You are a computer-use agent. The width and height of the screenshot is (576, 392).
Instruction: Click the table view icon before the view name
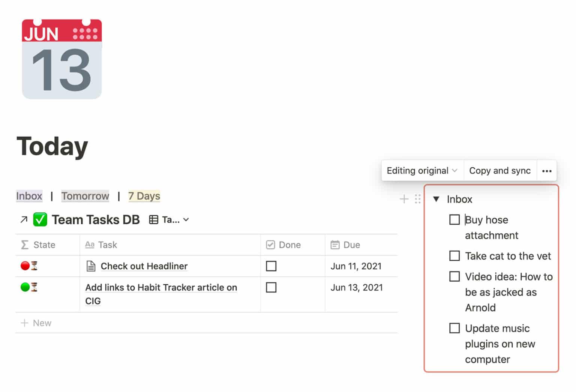click(x=154, y=219)
